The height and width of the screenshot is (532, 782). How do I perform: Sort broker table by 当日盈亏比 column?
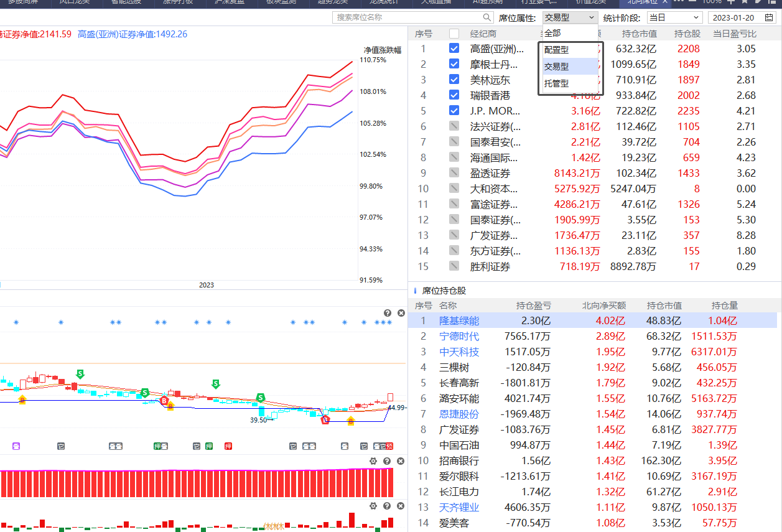(734, 34)
